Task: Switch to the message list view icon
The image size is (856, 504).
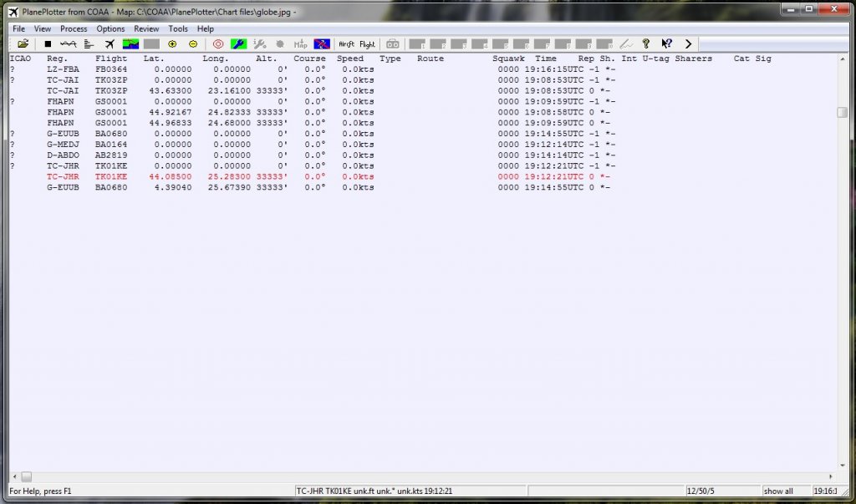Action: click(x=89, y=43)
